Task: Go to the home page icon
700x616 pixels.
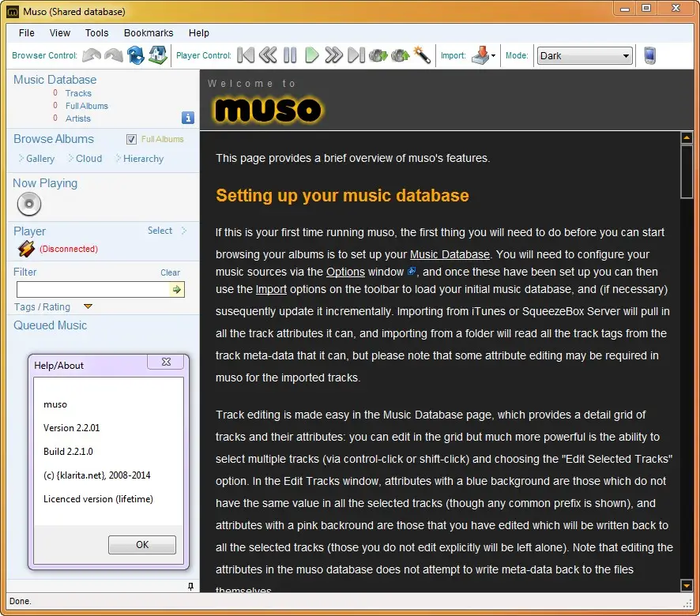Action: tap(157, 55)
